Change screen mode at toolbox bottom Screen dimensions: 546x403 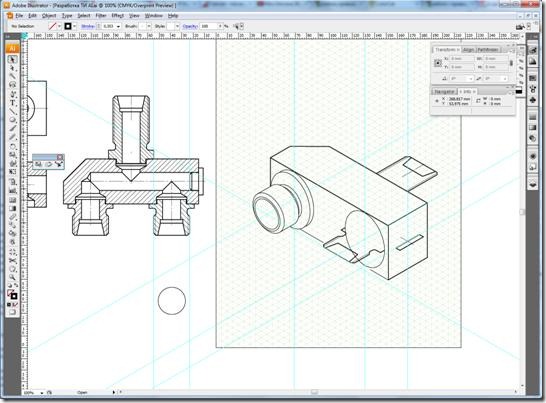[13, 312]
